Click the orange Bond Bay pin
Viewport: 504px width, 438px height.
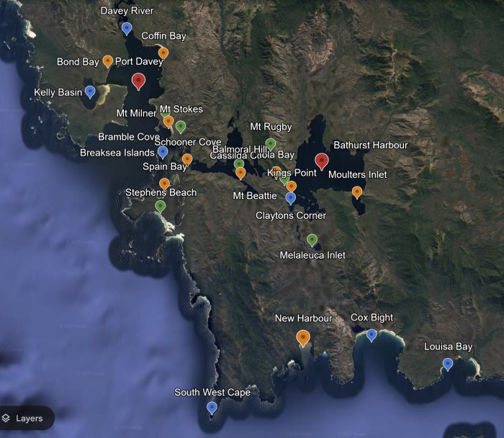[108, 61]
